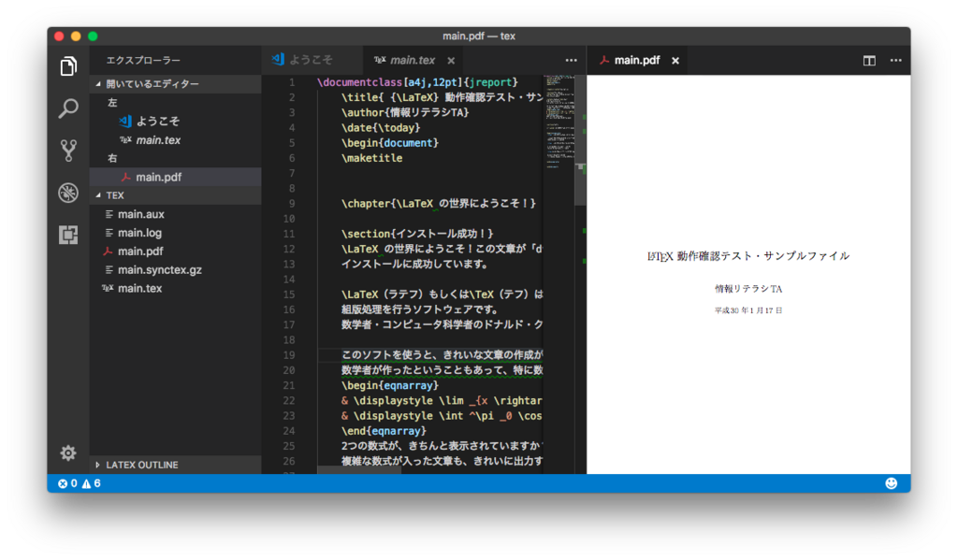
Task: Click the 情報リテラシTA author text in PDF
Action: click(x=748, y=289)
